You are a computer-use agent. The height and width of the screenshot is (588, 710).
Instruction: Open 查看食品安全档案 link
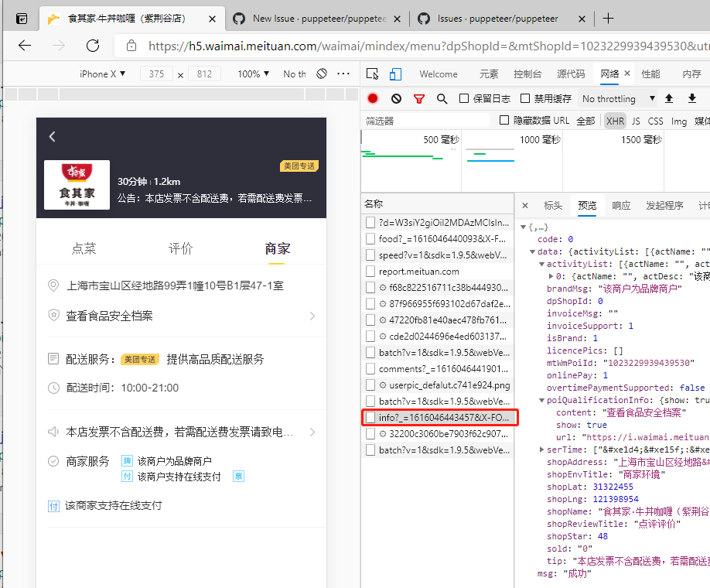coord(109,316)
